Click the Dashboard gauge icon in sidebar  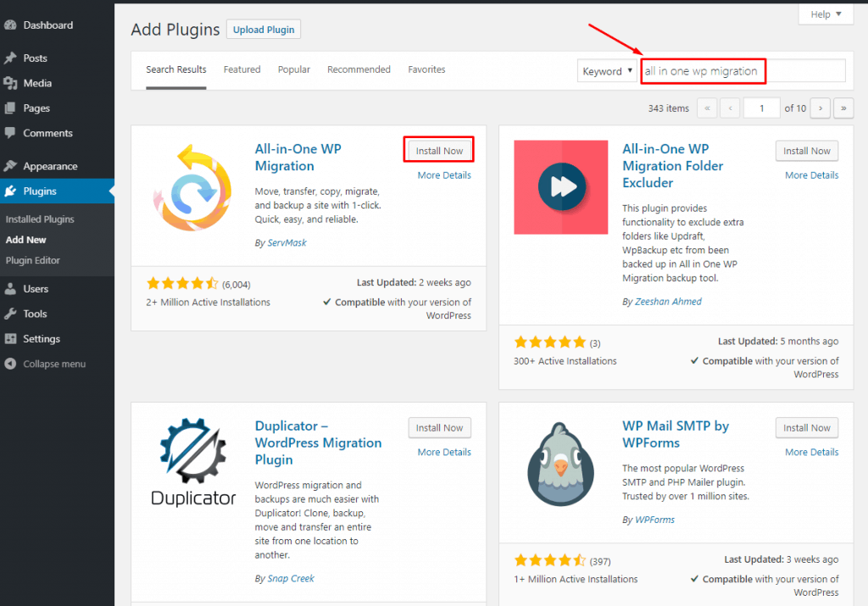(10, 25)
